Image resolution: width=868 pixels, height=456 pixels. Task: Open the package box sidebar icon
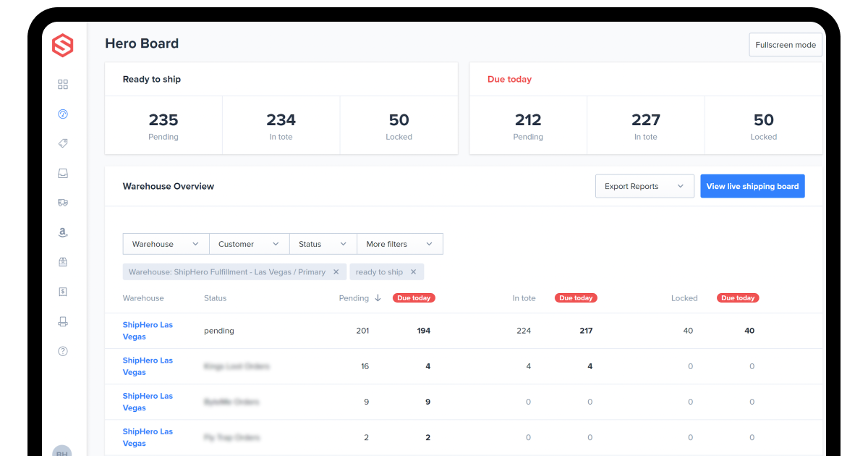click(63, 262)
